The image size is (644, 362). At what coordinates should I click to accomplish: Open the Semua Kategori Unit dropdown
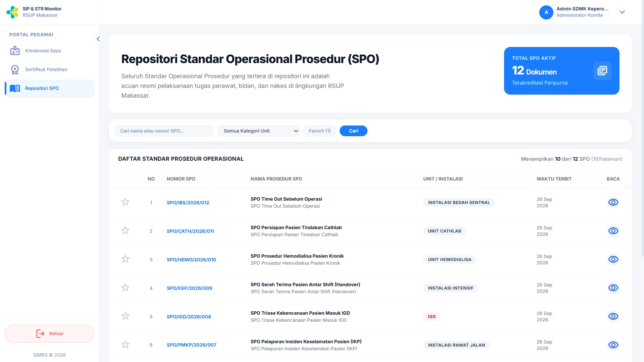(x=258, y=131)
